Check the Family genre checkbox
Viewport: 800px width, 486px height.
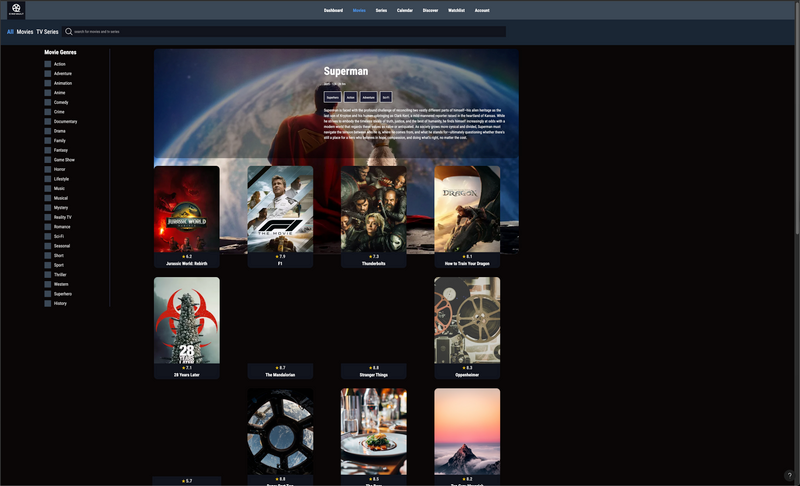click(x=47, y=141)
